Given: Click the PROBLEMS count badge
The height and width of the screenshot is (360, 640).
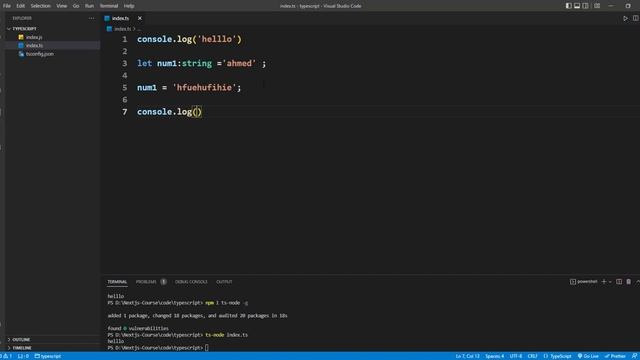Looking at the screenshot, I should (x=163, y=282).
